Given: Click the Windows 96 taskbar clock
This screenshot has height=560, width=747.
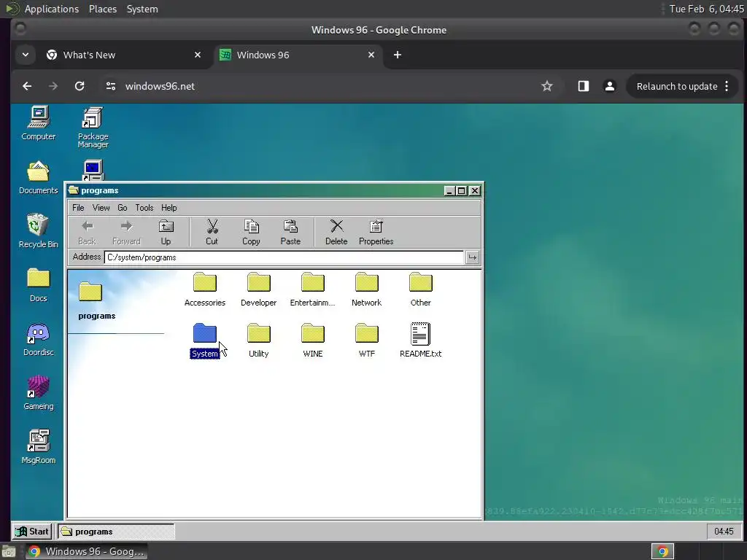Looking at the screenshot, I should point(724,532).
